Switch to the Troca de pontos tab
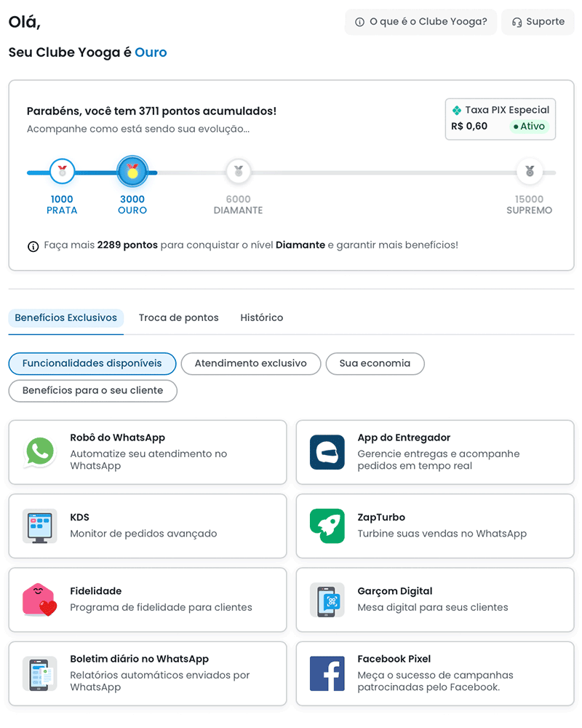 (178, 318)
